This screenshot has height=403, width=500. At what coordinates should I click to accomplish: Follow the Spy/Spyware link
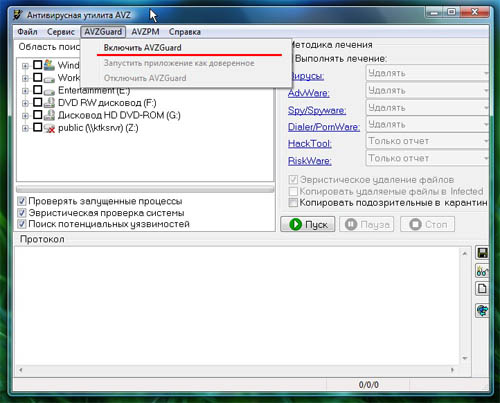[x=317, y=110]
